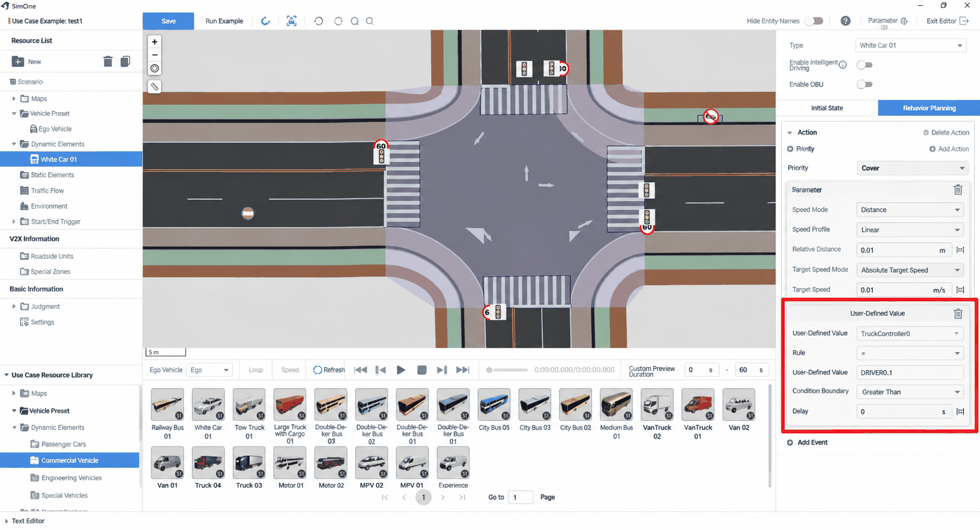
Task: Delete the Parameter section with trash icon
Action: (x=958, y=190)
